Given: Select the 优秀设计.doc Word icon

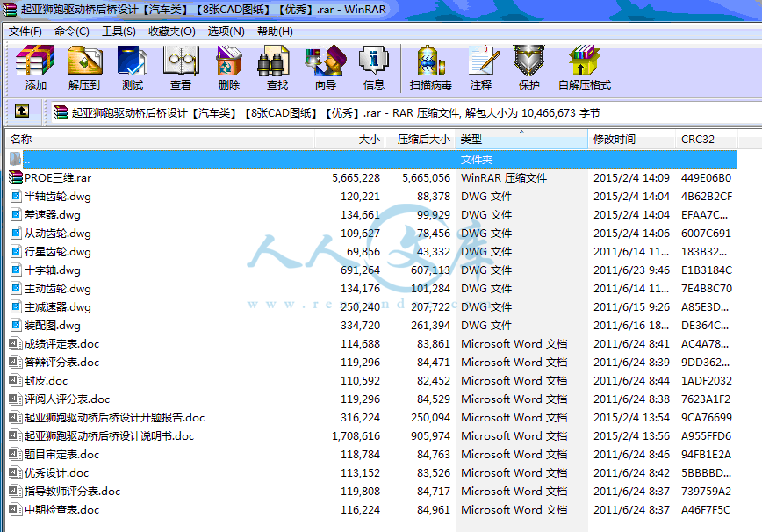Looking at the screenshot, I should [16, 472].
